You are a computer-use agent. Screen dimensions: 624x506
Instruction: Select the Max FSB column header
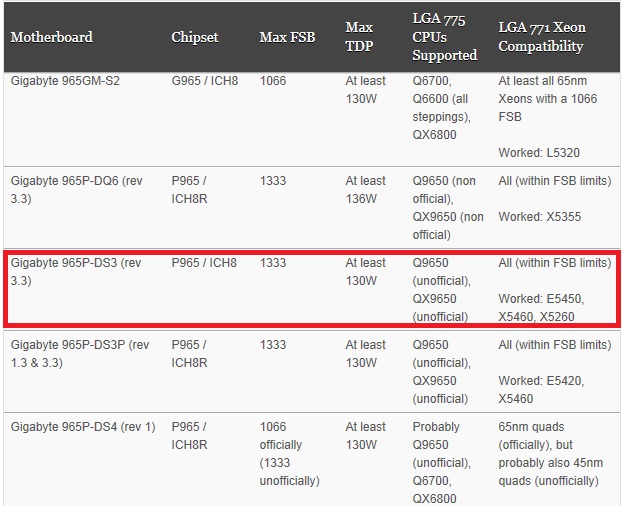coord(287,38)
